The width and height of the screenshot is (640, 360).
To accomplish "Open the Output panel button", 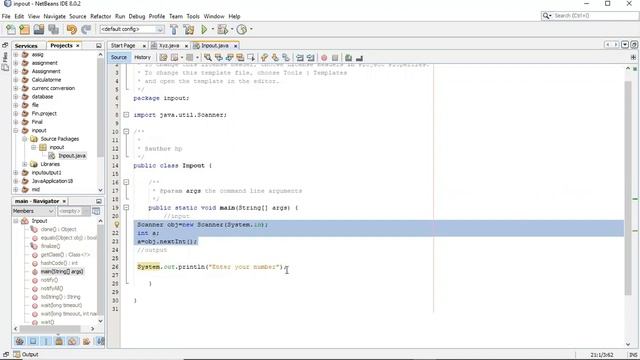I will tap(26, 355).
